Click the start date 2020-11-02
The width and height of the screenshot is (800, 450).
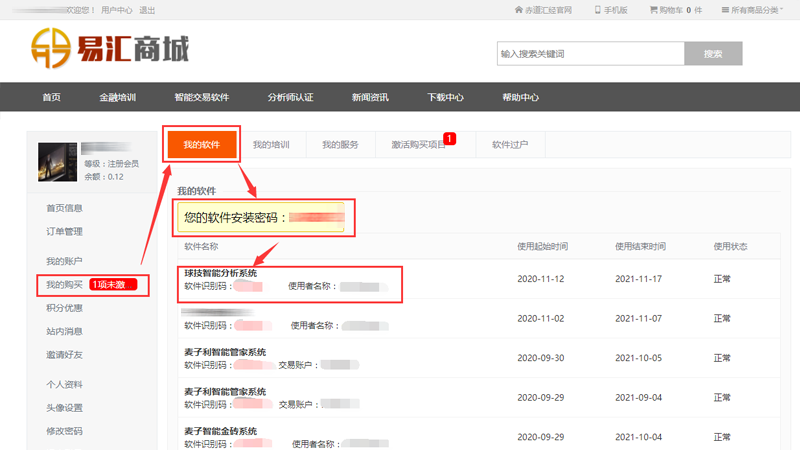pyautogui.click(x=541, y=318)
